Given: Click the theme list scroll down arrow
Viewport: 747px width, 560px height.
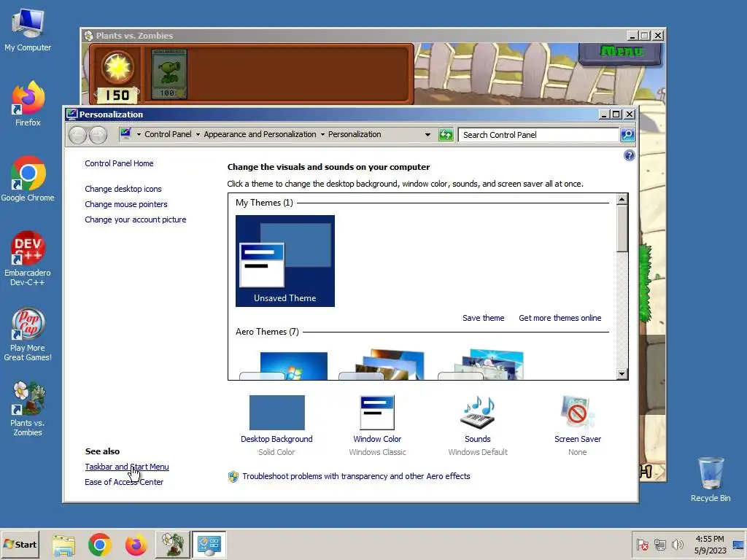Looking at the screenshot, I should (x=622, y=374).
